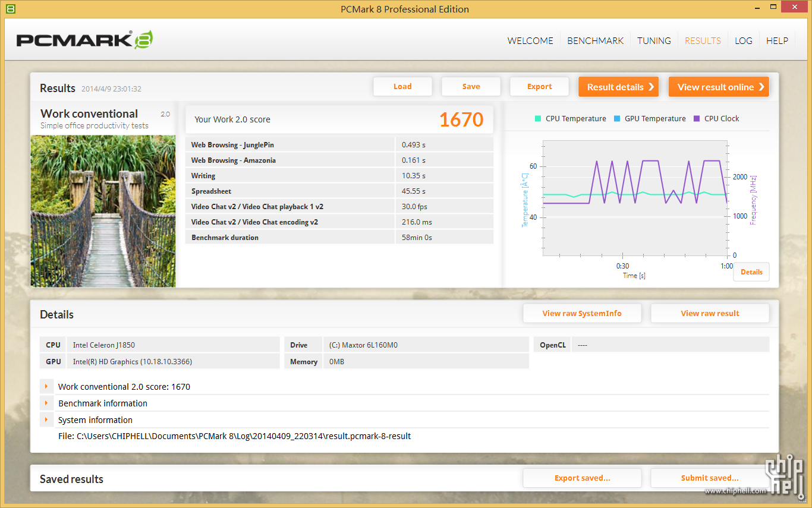The image size is (812, 508).
Task: Click CPU Clock legend swatch
Action: tap(697, 118)
